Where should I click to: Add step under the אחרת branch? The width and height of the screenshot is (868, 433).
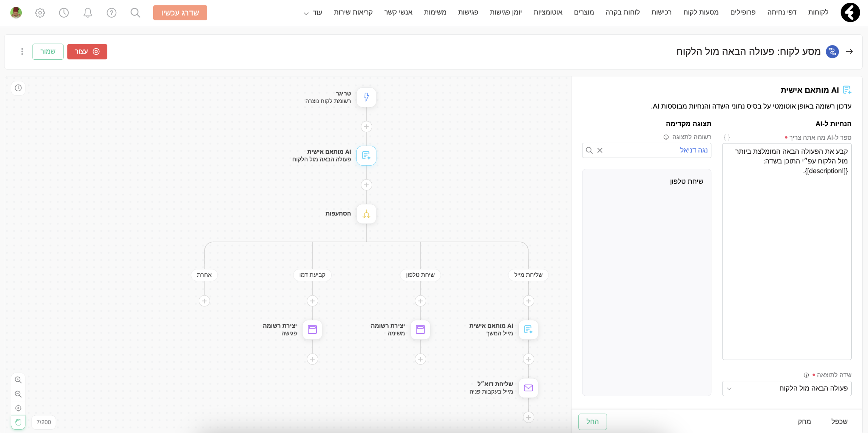coord(204,301)
